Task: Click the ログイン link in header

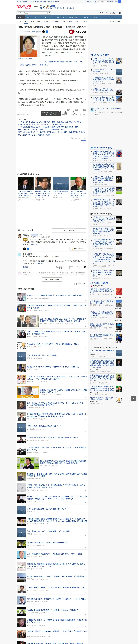Action: point(42,8)
